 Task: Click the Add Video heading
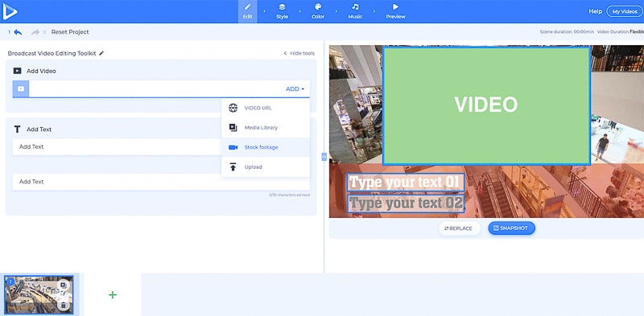[41, 71]
